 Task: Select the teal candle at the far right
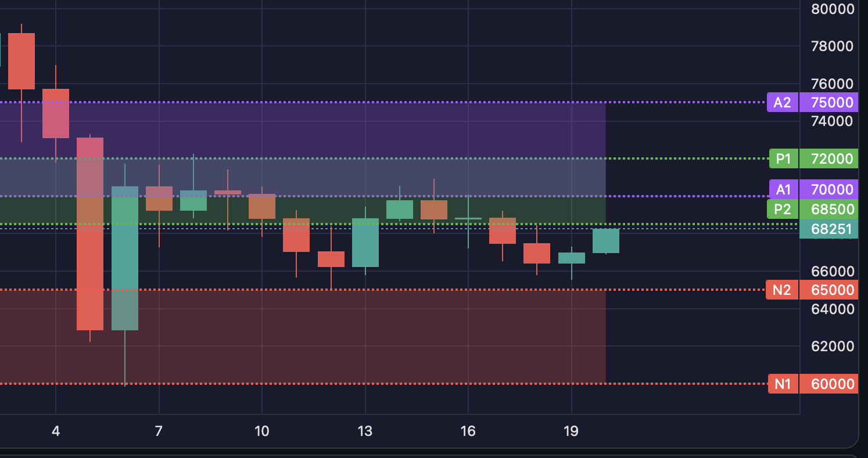click(605, 241)
